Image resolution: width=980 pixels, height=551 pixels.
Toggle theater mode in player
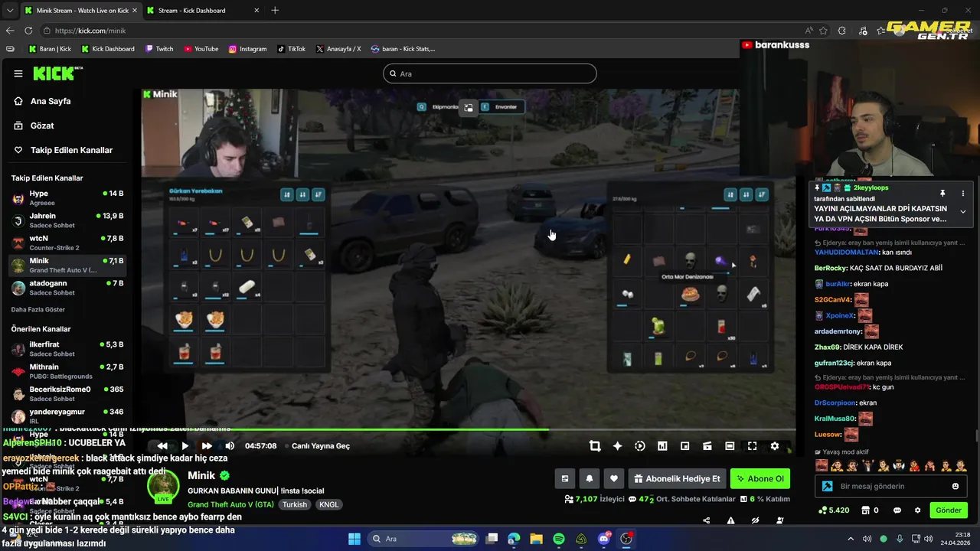(730, 446)
